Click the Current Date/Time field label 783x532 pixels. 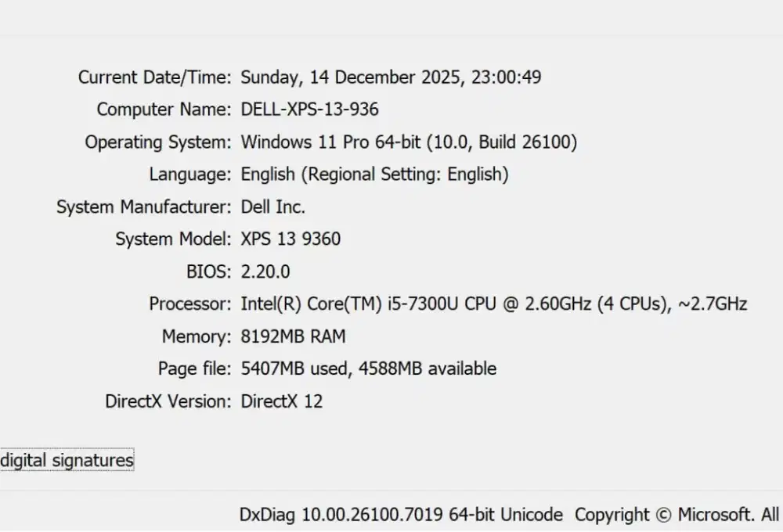coord(153,77)
